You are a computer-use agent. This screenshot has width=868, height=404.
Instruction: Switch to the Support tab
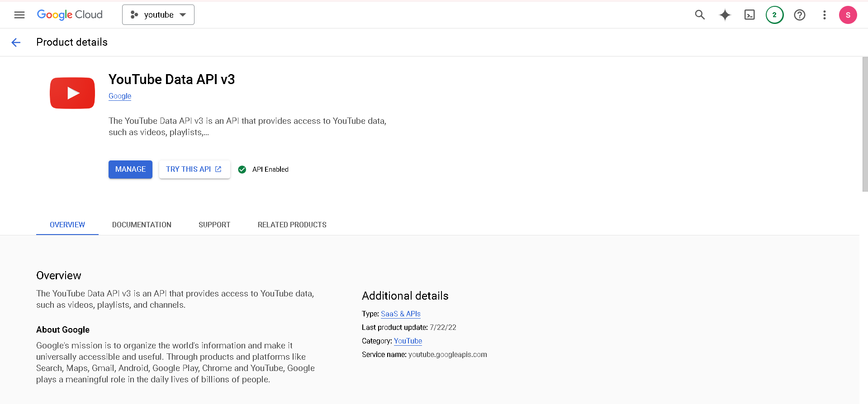(x=214, y=225)
